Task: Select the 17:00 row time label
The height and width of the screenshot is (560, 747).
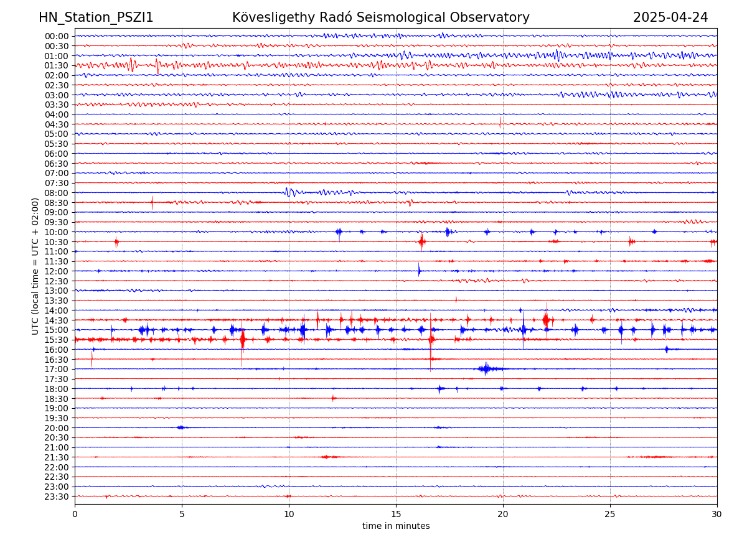Action: 57,369
